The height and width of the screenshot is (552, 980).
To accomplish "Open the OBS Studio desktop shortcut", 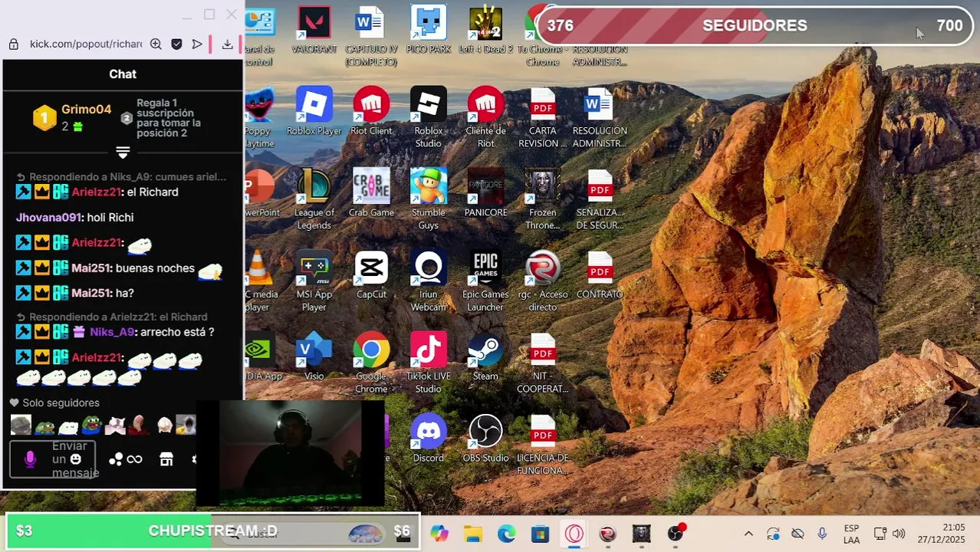I will coord(485,439).
